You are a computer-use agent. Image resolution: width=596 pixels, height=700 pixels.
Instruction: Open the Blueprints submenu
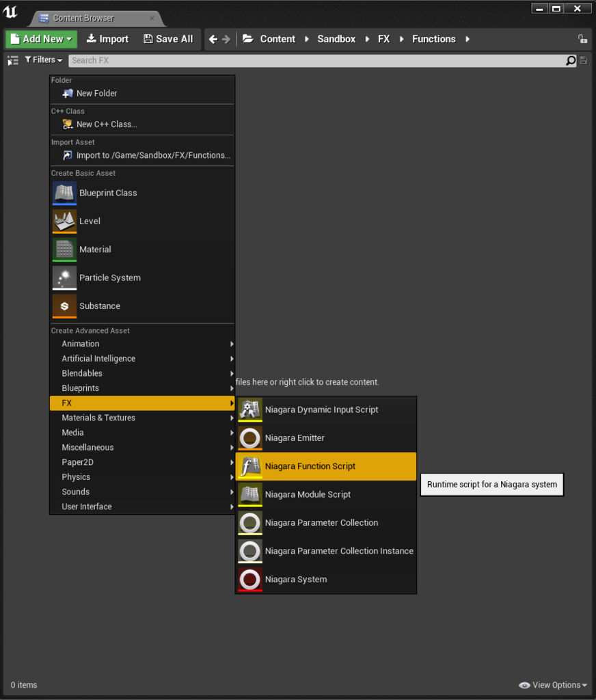coord(142,388)
